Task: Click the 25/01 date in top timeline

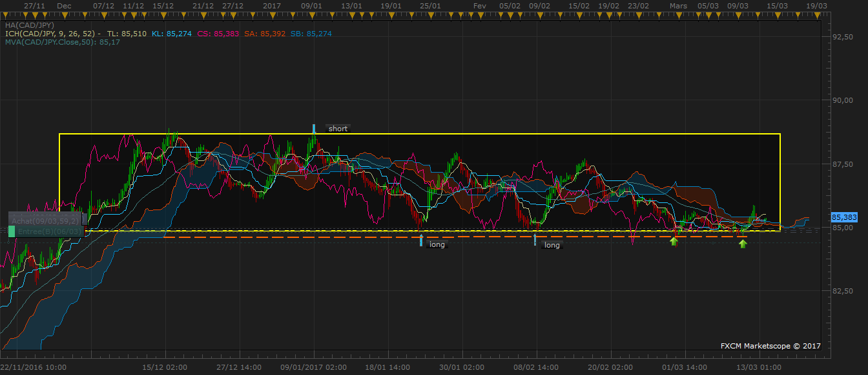Action: point(430,5)
